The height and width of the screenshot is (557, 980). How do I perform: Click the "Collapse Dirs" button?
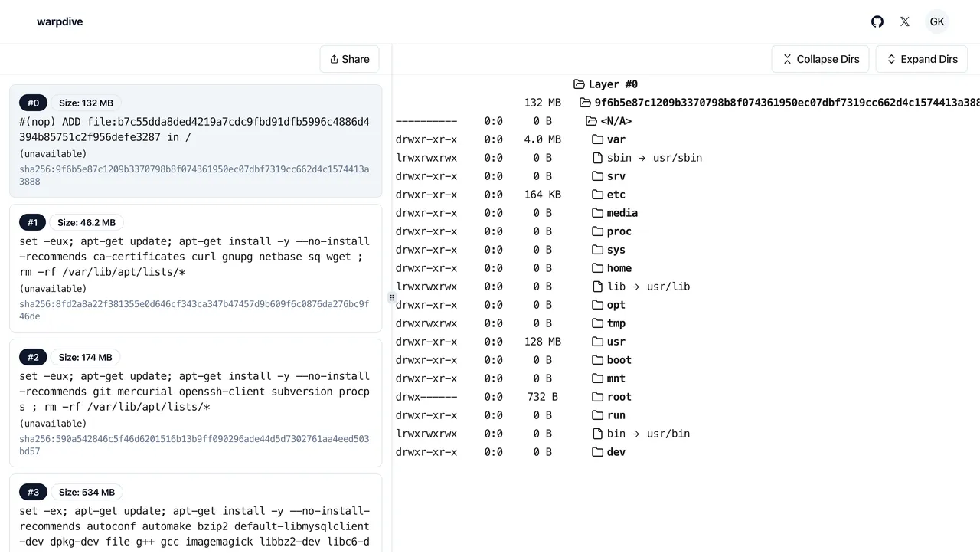click(820, 59)
